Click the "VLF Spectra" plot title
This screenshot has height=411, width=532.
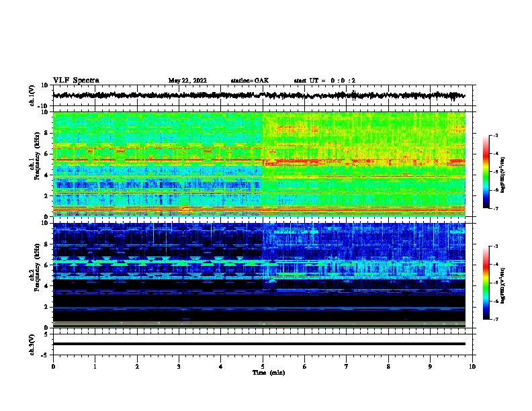tap(76, 81)
